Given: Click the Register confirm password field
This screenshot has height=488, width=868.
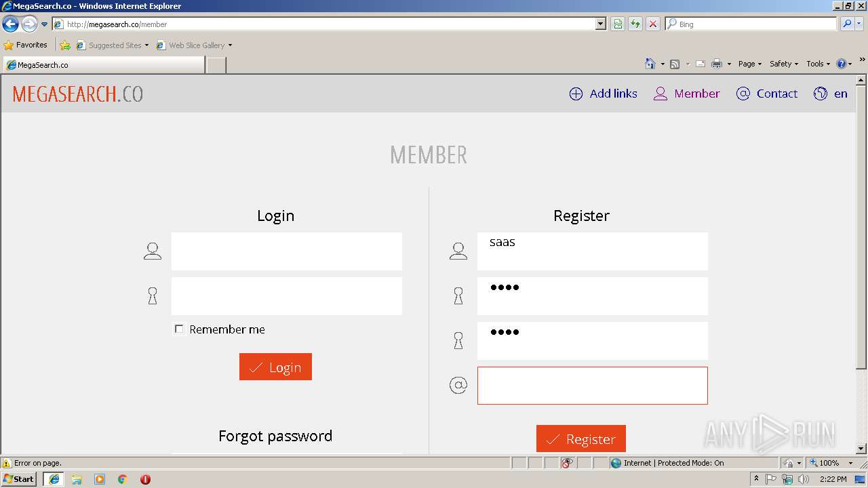Looking at the screenshot, I should click(x=592, y=341).
